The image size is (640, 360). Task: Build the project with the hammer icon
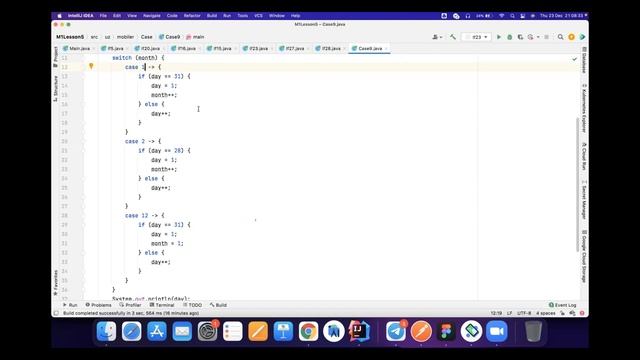pos(453,37)
